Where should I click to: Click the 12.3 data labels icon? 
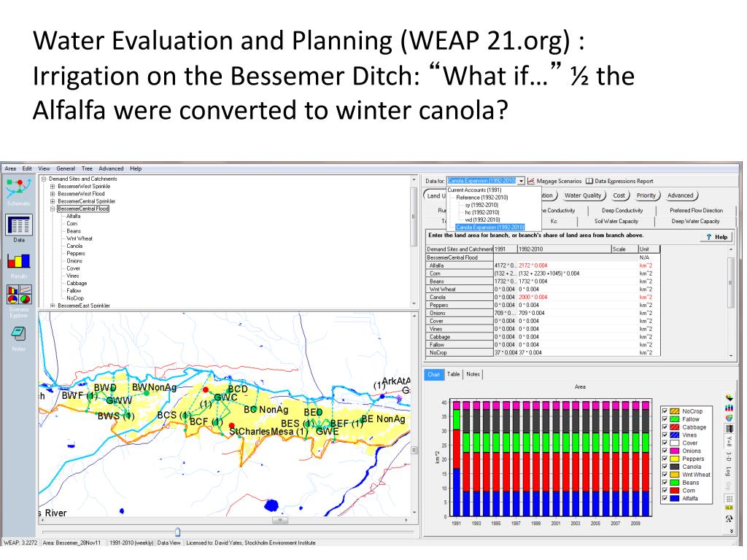(729, 508)
